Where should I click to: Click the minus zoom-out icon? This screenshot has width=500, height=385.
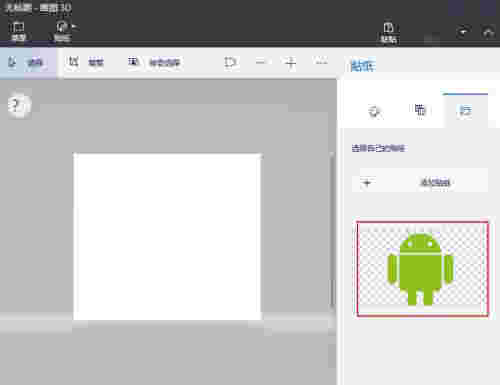(x=261, y=62)
